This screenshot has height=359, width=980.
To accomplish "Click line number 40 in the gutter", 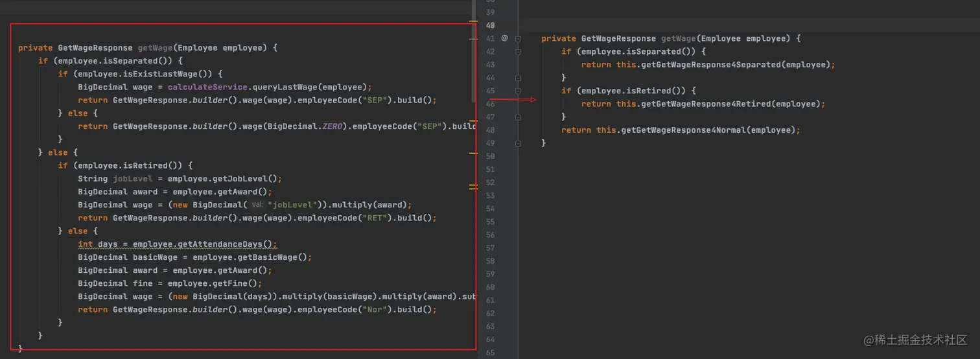I will pyautogui.click(x=490, y=25).
